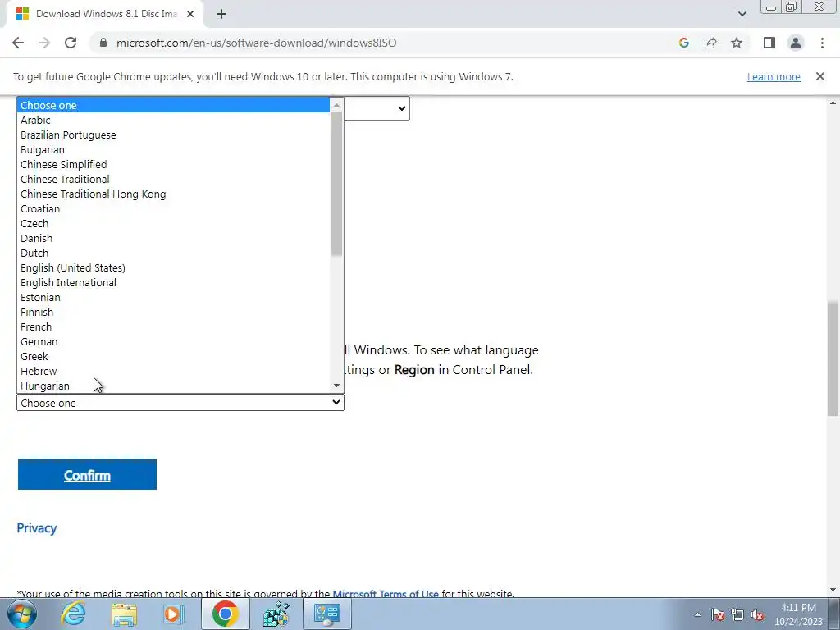The width and height of the screenshot is (840, 630).
Task: Choose Hebrew language
Action: coord(175,371)
